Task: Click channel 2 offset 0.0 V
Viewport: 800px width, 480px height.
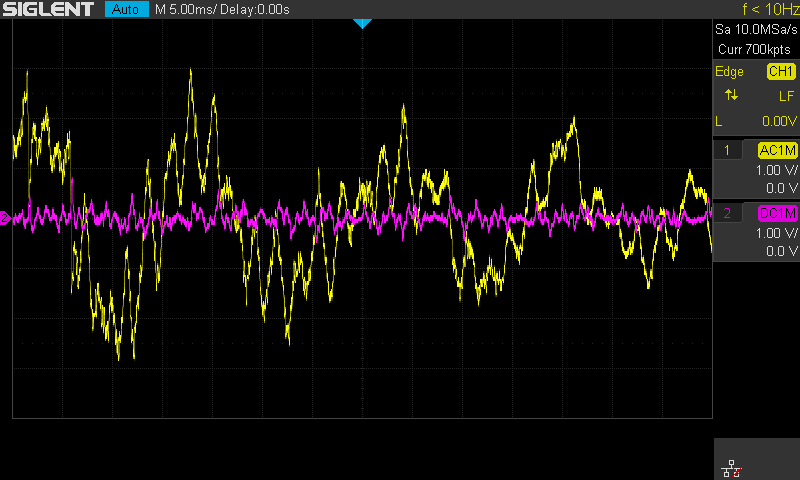Action: [782, 251]
